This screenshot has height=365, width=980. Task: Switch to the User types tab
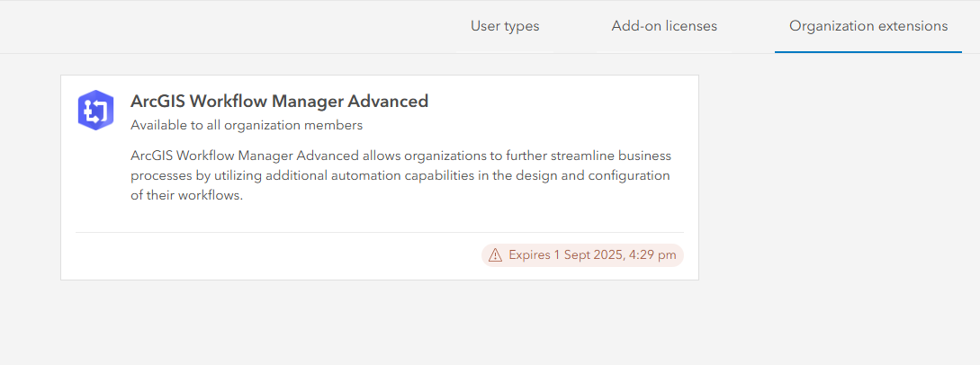[x=505, y=26]
